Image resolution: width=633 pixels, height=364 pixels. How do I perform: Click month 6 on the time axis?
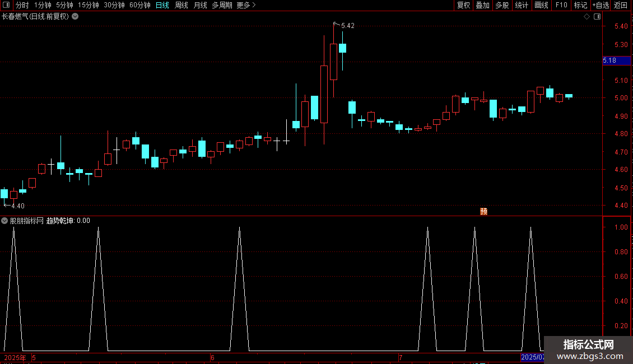tap(212, 357)
